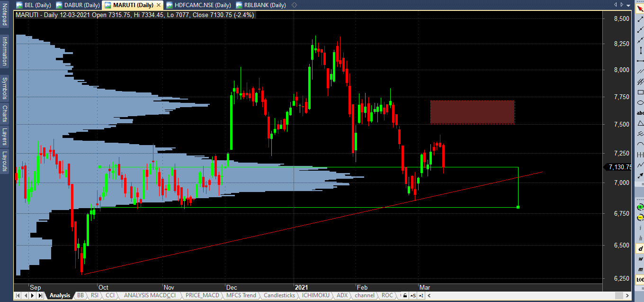Open the ICHIMOKU sheet tab
This screenshot has height=302, width=644.
tap(315, 295)
